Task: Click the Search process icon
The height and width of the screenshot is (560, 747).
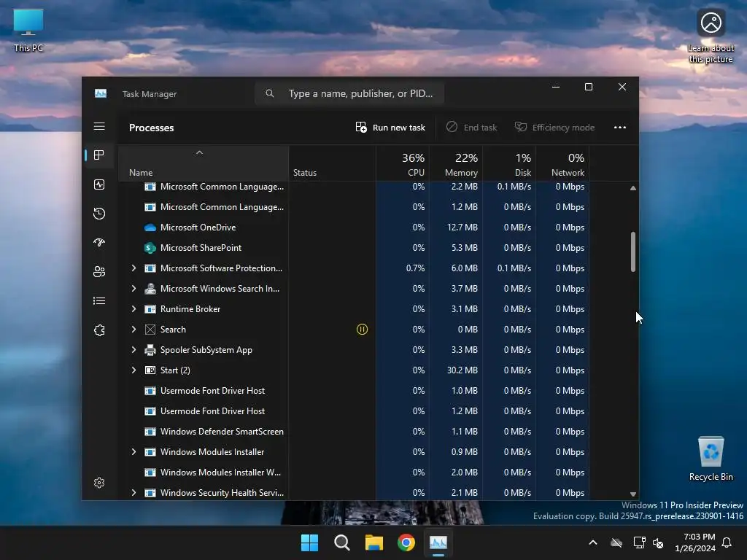Action: point(150,330)
